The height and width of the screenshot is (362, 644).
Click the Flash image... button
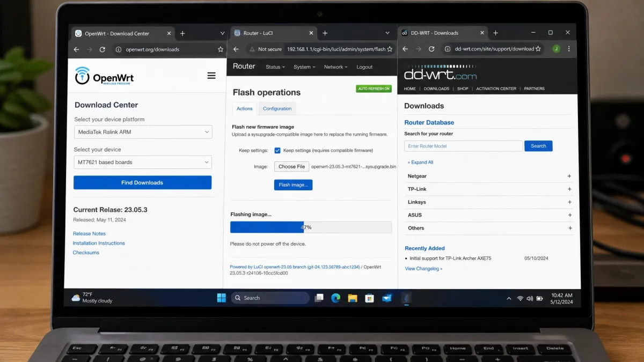293,184
